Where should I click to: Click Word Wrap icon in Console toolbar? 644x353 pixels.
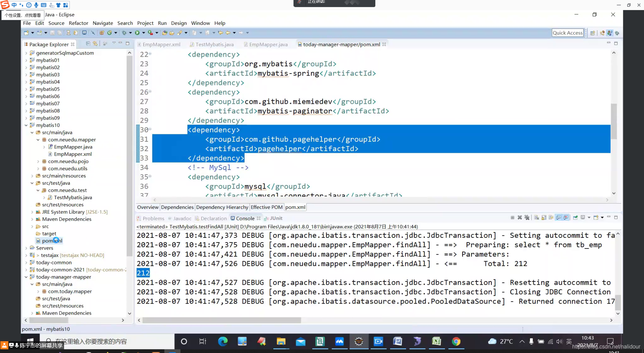[551, 218]
